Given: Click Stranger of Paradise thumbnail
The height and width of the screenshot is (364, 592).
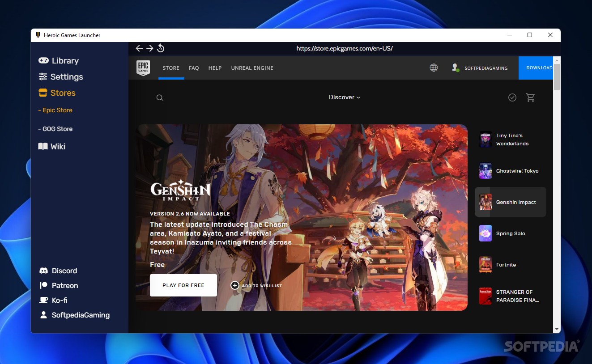Looking at the screenshot, I should (x=486, y=296).
